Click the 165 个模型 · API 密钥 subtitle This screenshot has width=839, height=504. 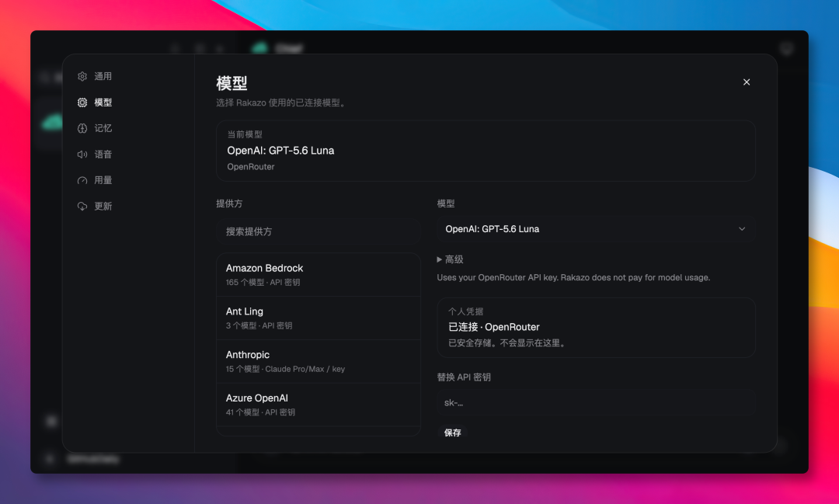point(263,283)
